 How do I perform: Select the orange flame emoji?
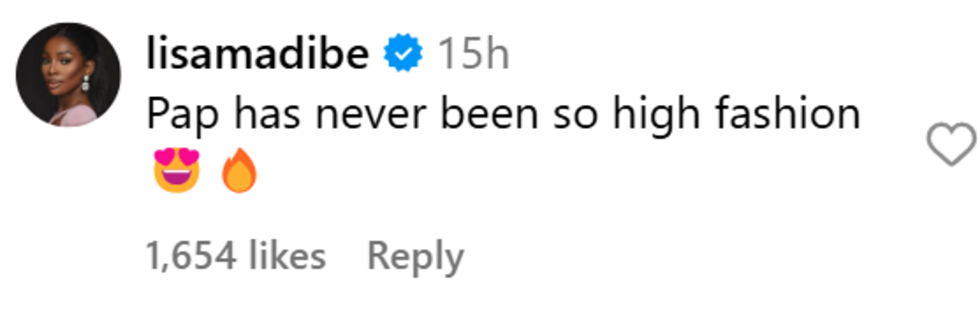239,170
